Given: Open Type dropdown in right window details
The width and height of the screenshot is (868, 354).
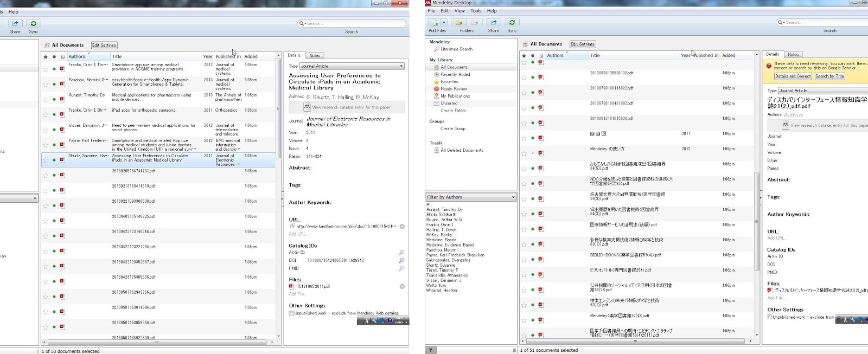Looking at the screenshot, I should click(823, 91).
